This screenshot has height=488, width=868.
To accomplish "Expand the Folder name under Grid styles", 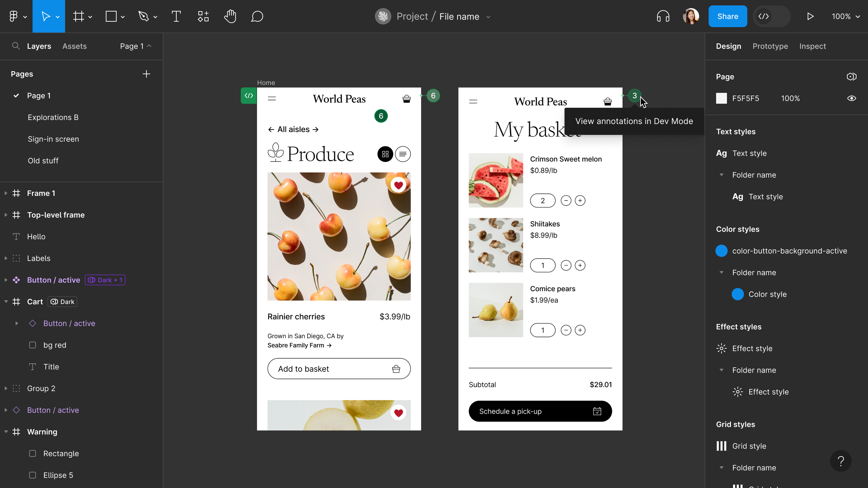I will pyautogui.click(x=721, y=468).
